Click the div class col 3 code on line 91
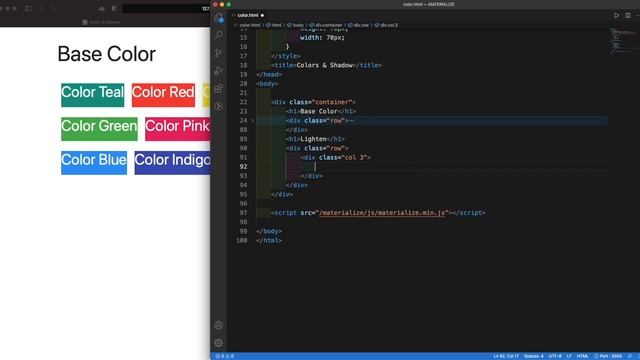The height and width of the screenshot is (360, 640). (336, 158)
